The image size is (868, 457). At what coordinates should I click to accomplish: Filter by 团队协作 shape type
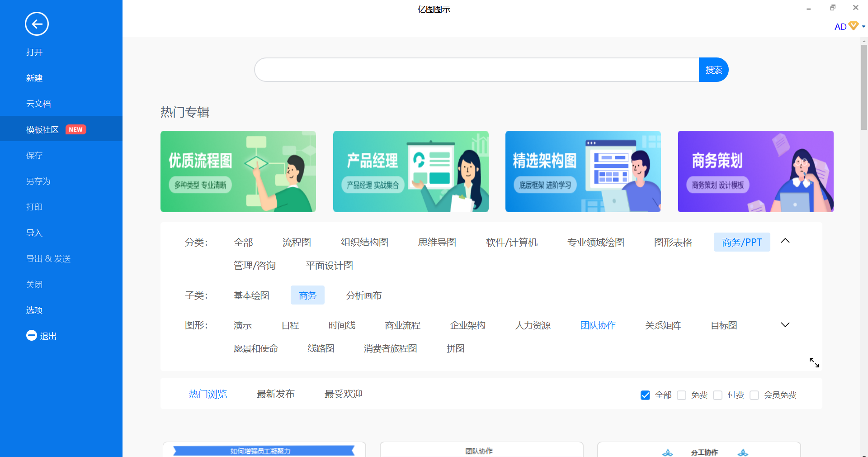(x=598, y=325)
